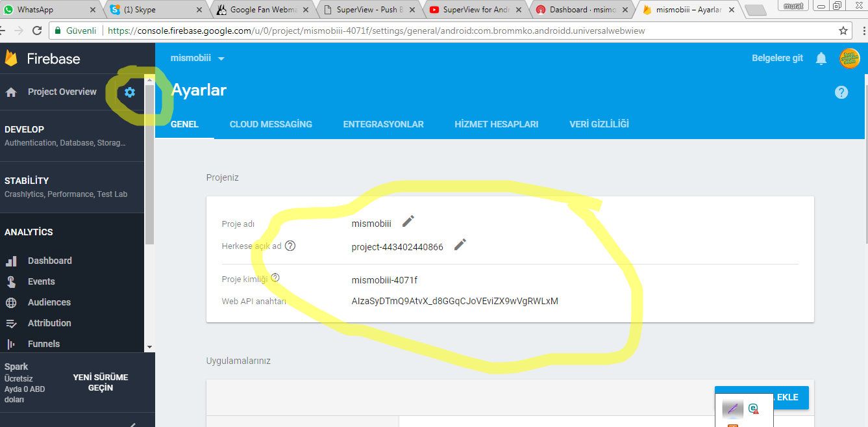Viewport: 868px width, 427px height.
Task: Edit project name mismobiii with pencil icon
Action: [408, 222]
